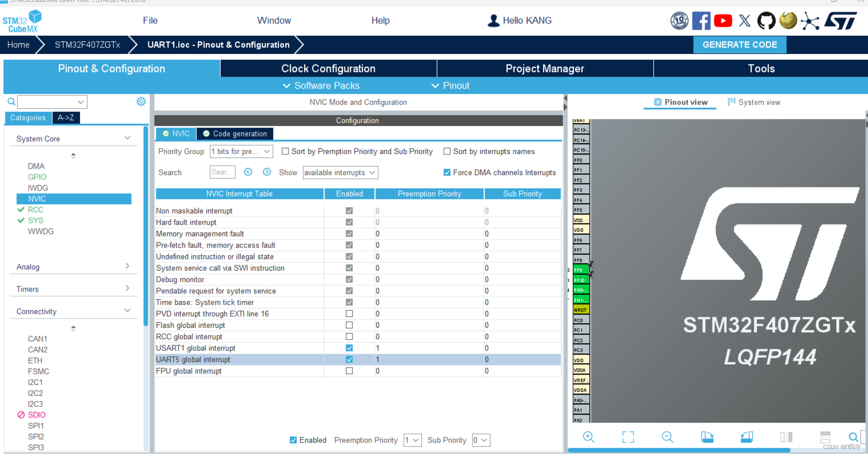Open the Window menu
This screenshot has width=868, height=454.
tap(274, 21)
